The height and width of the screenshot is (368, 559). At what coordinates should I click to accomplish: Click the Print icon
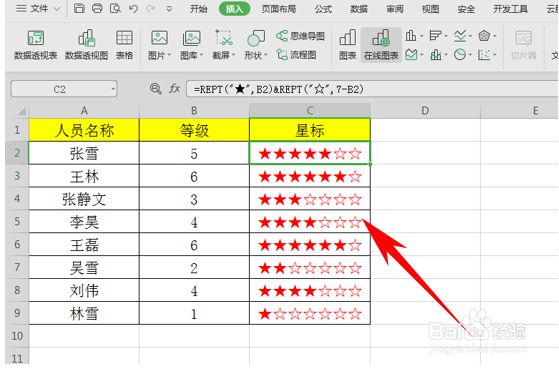point(97,8)
